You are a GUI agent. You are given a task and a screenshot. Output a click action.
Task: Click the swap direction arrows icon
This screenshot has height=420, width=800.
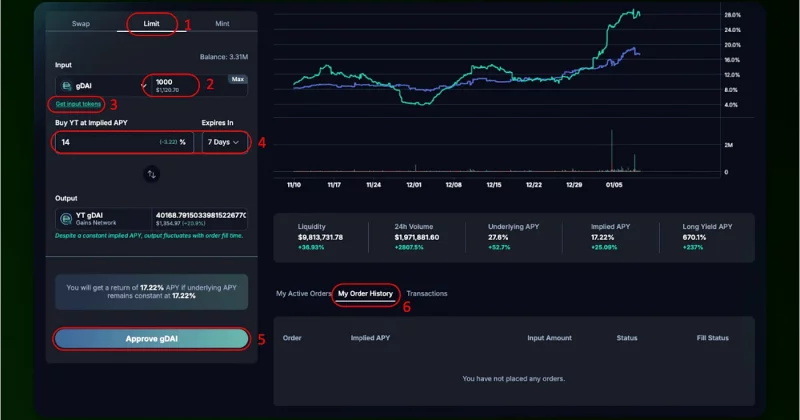[152, 174]
